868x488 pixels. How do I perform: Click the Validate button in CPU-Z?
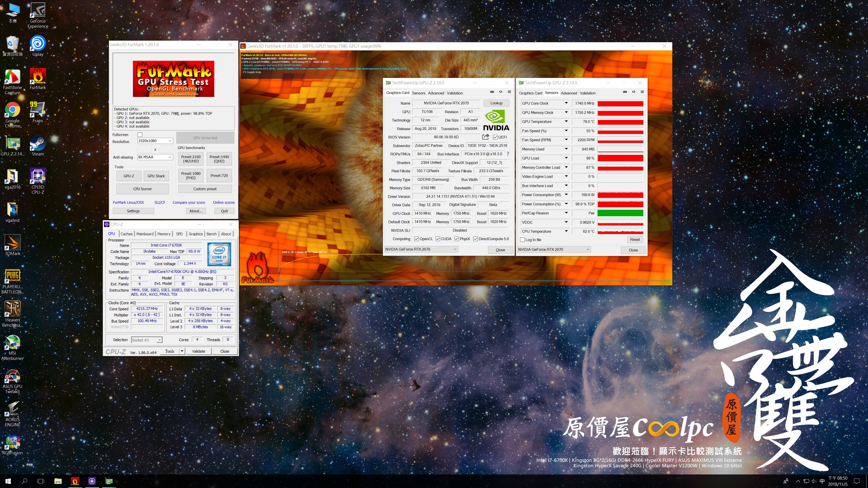tap(198, 351)
